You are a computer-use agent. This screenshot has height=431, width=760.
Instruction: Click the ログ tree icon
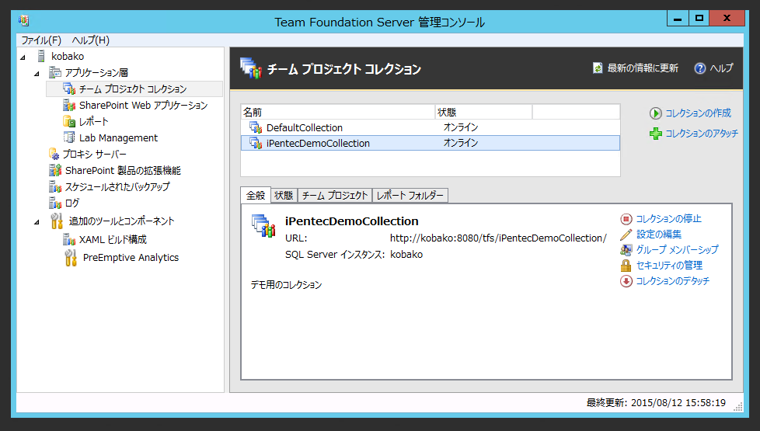tap(55, 203)
